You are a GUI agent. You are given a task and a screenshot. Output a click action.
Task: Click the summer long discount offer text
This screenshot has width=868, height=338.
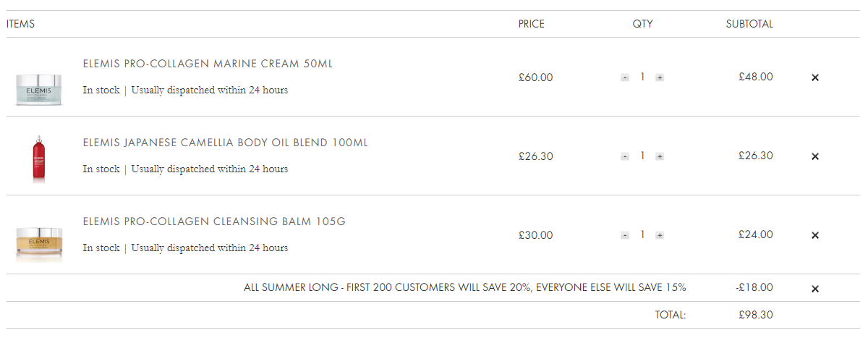465,288
